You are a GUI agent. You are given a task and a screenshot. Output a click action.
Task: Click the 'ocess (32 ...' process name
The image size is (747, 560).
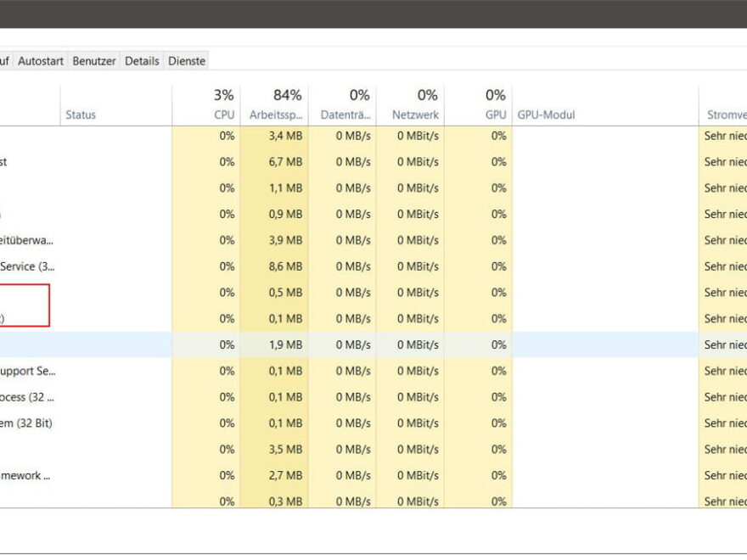[x=26, y=397]
